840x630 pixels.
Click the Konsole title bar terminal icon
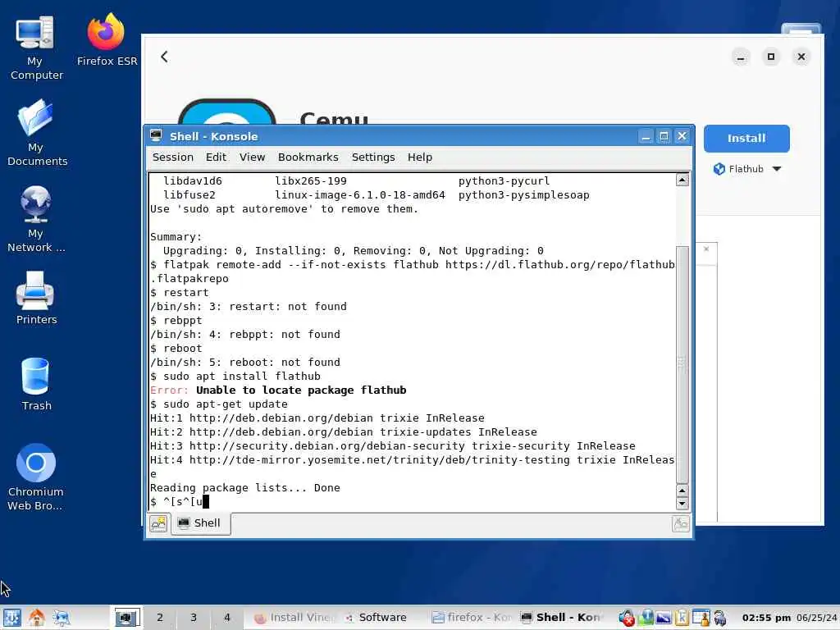point(156,136)
